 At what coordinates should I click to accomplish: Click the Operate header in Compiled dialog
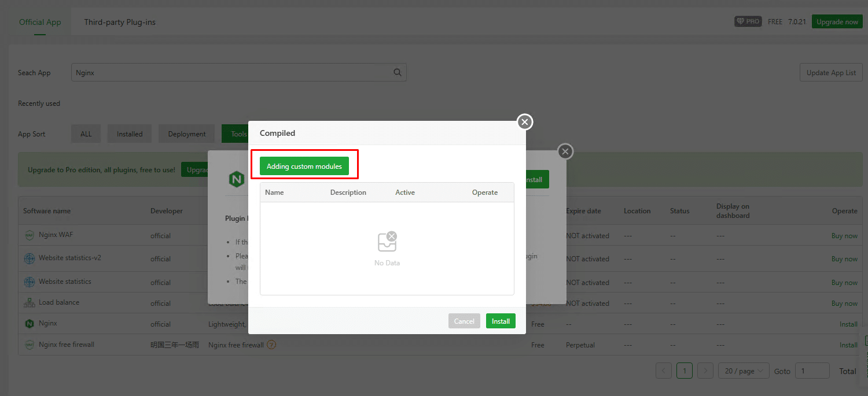point(485,193)
